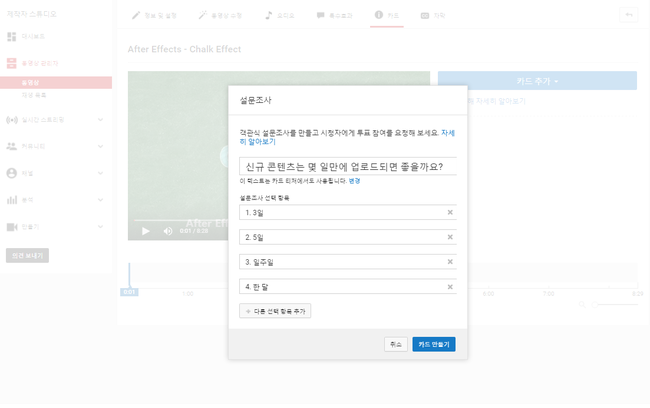Open the Dashboard (대시보드) sidebar icon
This screenshot has height=408, width=650.
click(12, 36)
